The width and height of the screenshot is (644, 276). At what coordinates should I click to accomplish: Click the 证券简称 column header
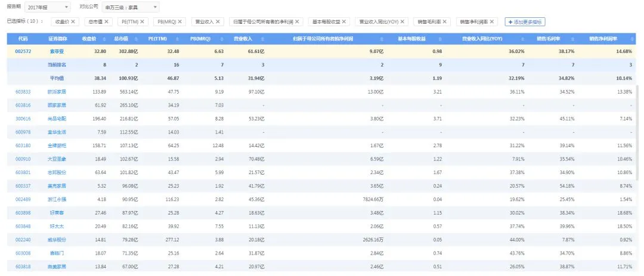click(57, 39)
